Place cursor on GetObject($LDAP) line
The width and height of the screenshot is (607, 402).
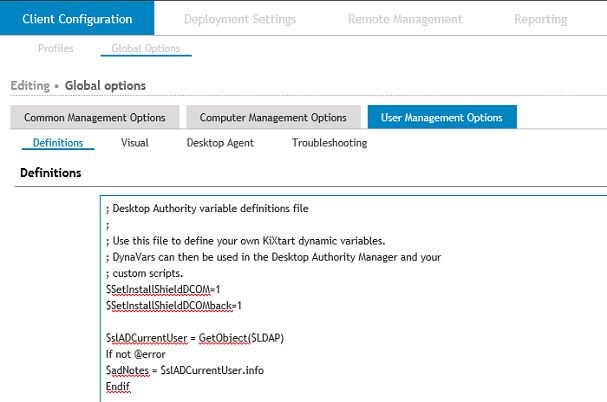pyautogui.click(x=195, y=338)
